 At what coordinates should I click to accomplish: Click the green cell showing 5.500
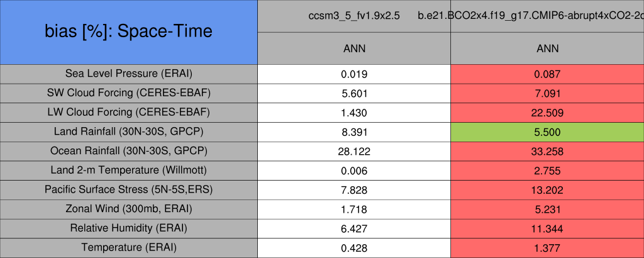[x=547, y=132]
